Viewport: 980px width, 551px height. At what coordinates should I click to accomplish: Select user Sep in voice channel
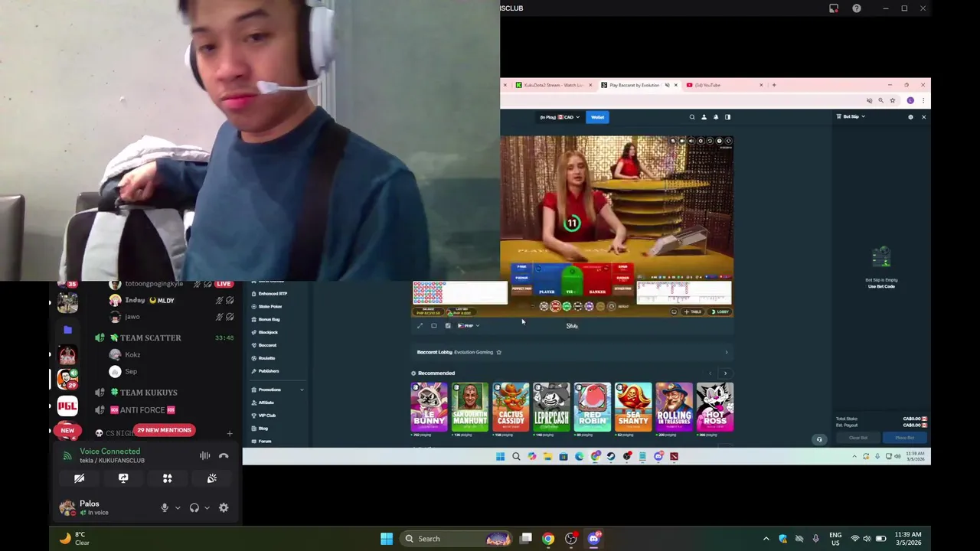click(x=131, y=371)
